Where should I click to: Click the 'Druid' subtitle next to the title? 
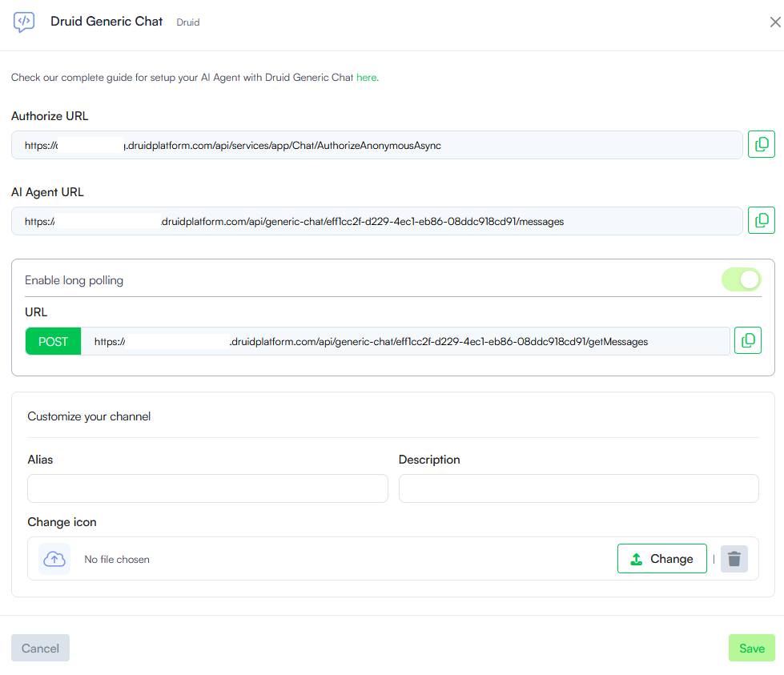tap(188, 22)
